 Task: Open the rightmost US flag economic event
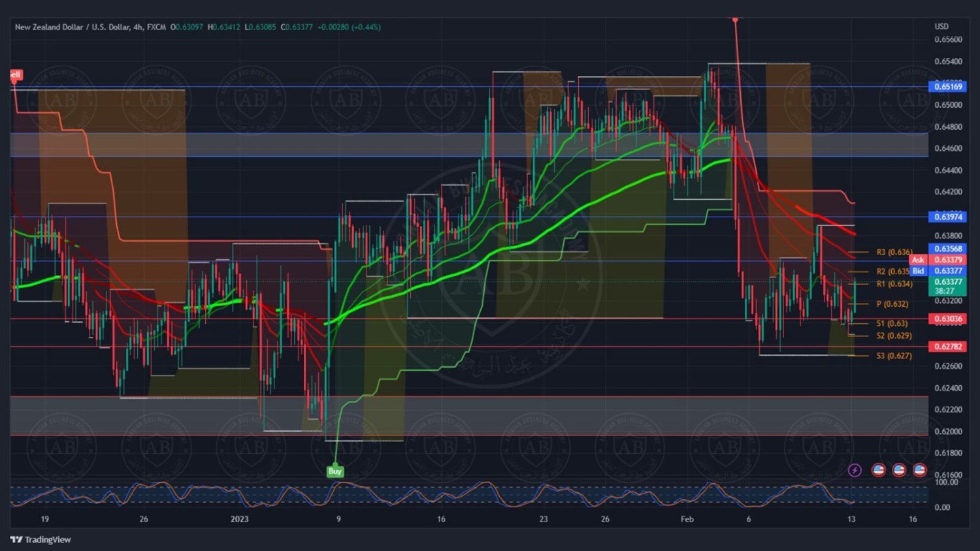[920, 470]
